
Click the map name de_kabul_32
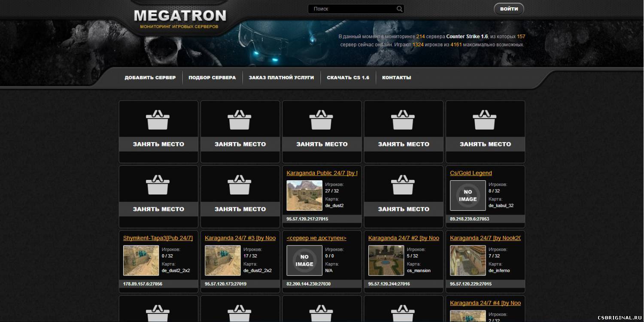tap(501, 206)
